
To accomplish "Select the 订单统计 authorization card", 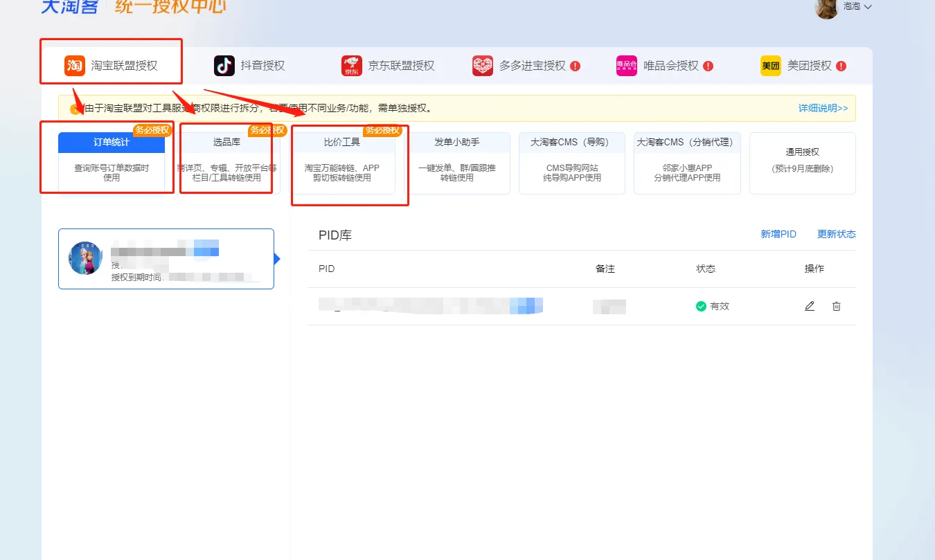I will pos(112,163).
